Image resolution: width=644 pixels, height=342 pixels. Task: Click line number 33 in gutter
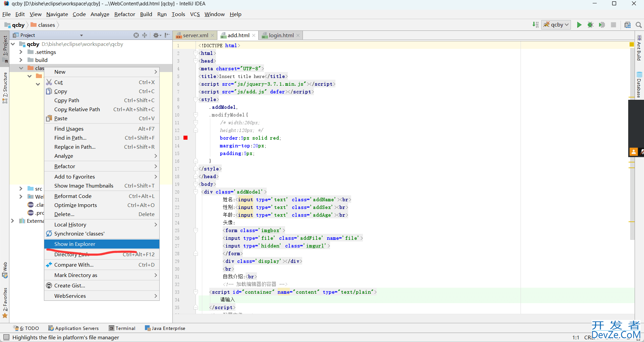pyautogui.click(x=177, y=292)
